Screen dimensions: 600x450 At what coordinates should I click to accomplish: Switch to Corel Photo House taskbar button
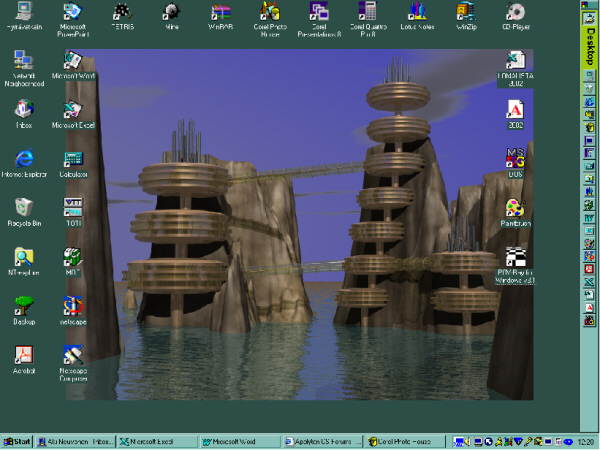(404, 442)
